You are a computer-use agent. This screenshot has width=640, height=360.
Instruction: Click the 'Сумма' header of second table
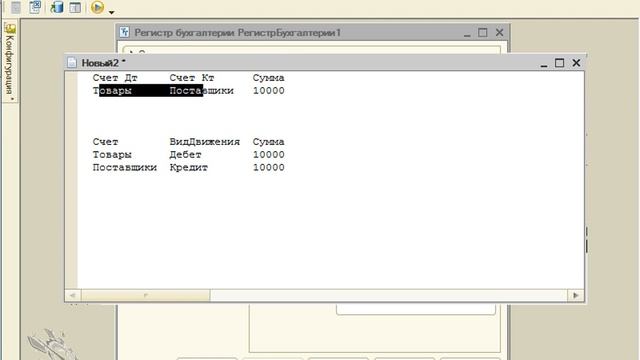268,142
